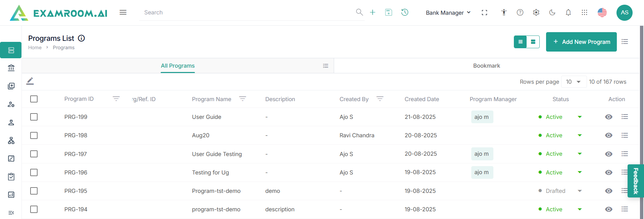The image size is (644, 219).
Task: Go to Home breadcrumb link
Action: [x=35, y=48]
